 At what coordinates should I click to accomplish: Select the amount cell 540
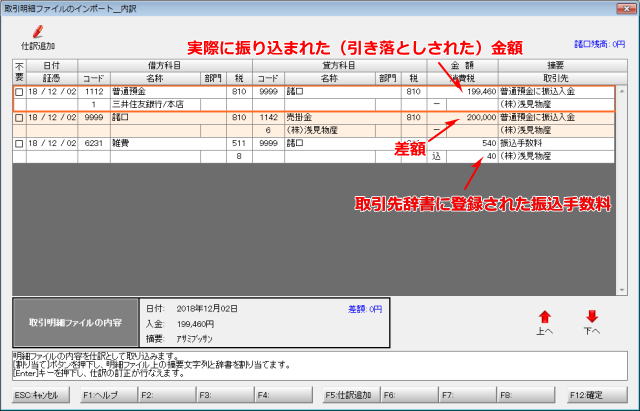[x=462, y=143]
